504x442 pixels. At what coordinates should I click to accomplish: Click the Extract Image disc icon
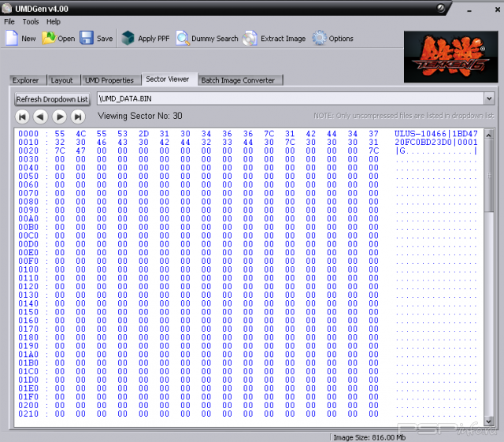point(250,39)
